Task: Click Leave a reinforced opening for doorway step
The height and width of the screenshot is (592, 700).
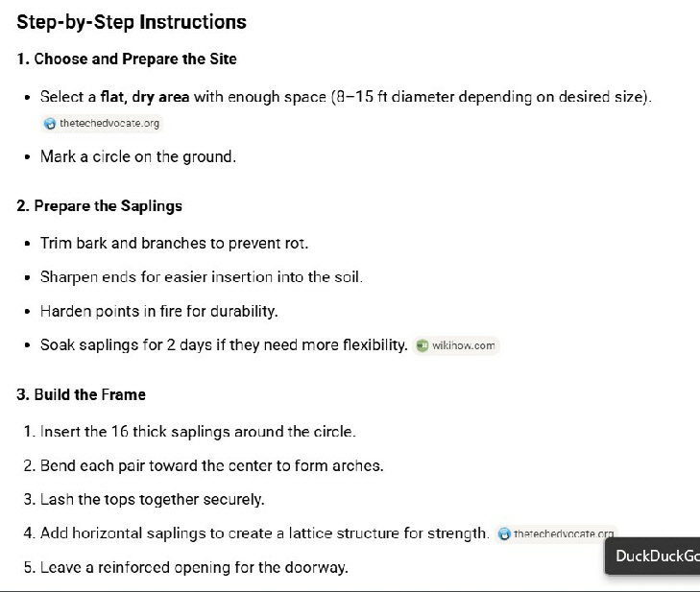Action: 185,567
